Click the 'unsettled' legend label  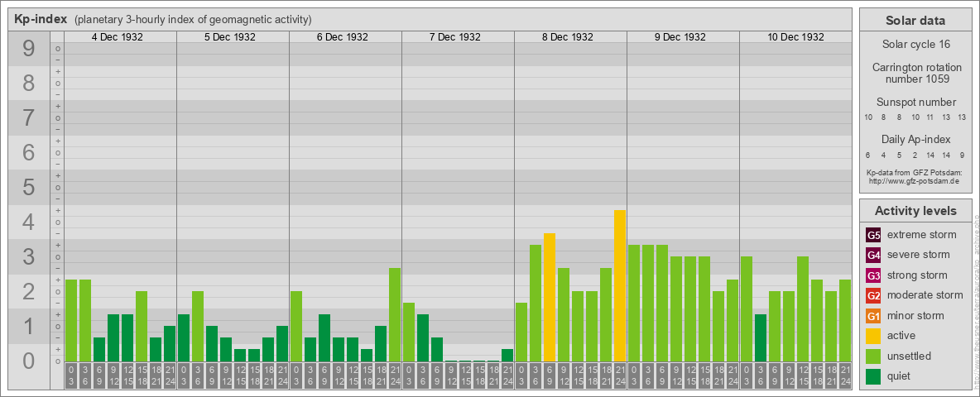tap(909, 356)
